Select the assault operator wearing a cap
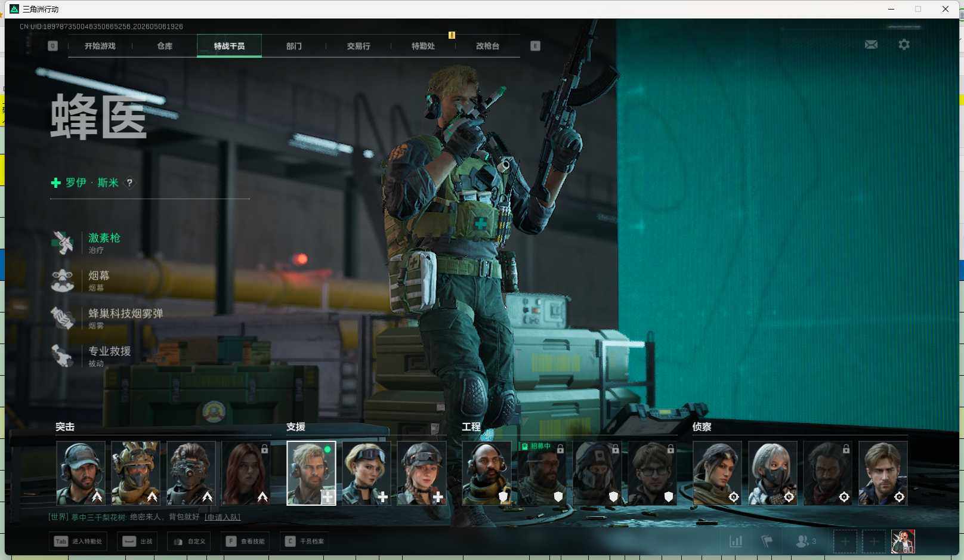The width and height of the screenshot is (964, 560). [x=81, y=473]
